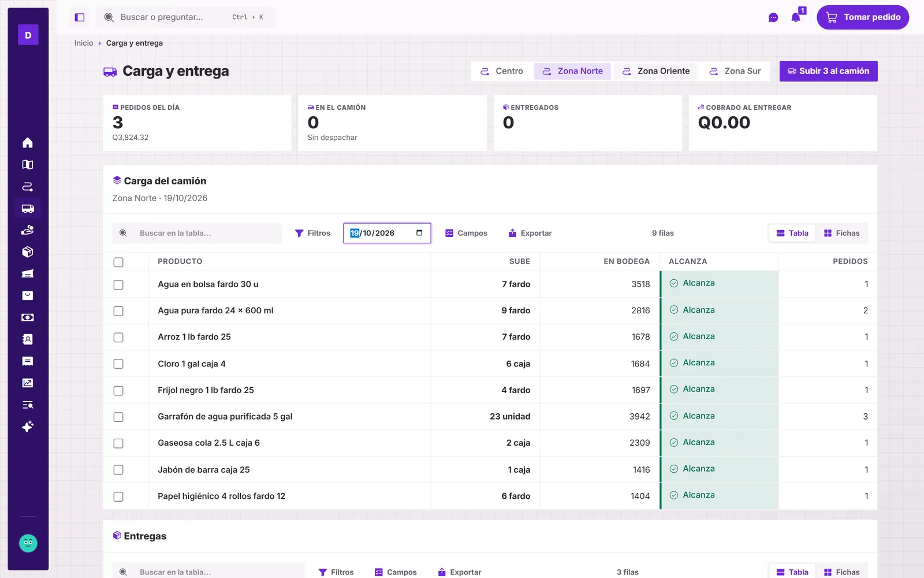Open Exportar in the Carga del camión table
The height and width of the screenshot is (578, 924).
tap(530, 233)
